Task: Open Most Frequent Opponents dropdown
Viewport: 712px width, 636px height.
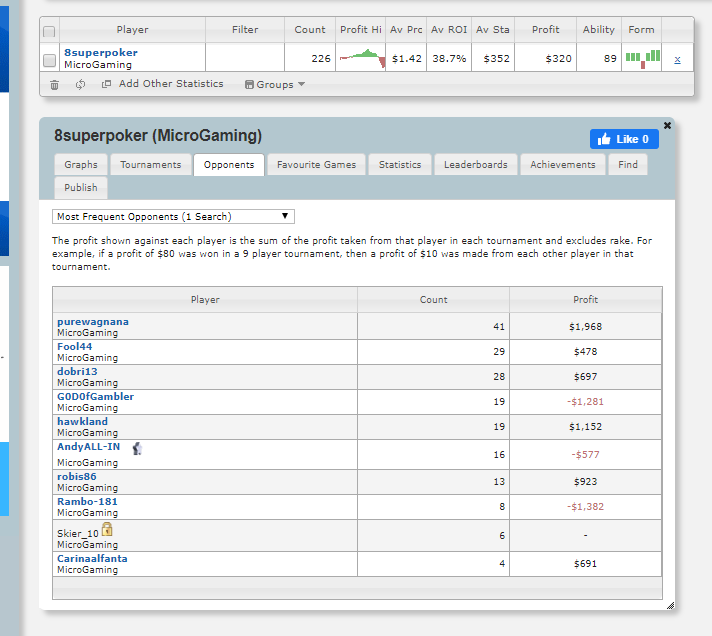Action: click(173, 217)
